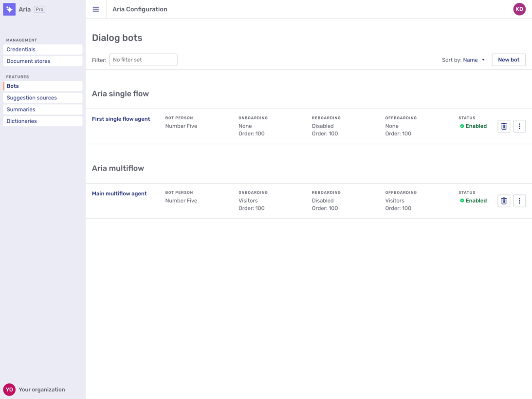Screen dimensions: 532x399
Task: Open the KD user avatar menu
Action: [519, 9]
